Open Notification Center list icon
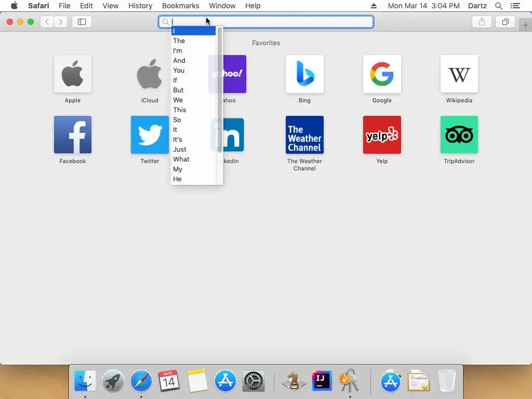The image size is (532, 399). click(x=515, y=6)
